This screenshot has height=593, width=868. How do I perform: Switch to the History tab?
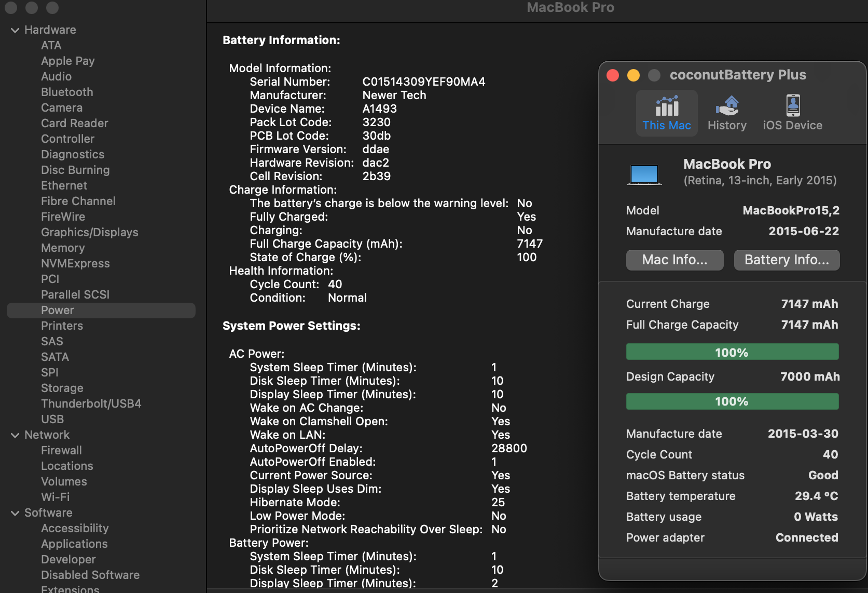pyautogui.click(x=727, y=113)
